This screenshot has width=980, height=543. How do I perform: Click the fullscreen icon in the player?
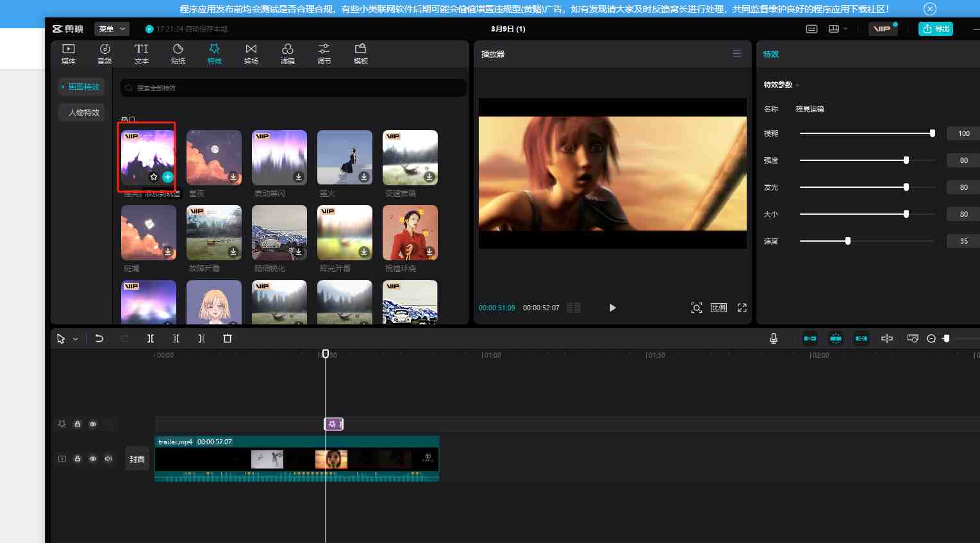(x=742, y=308)
